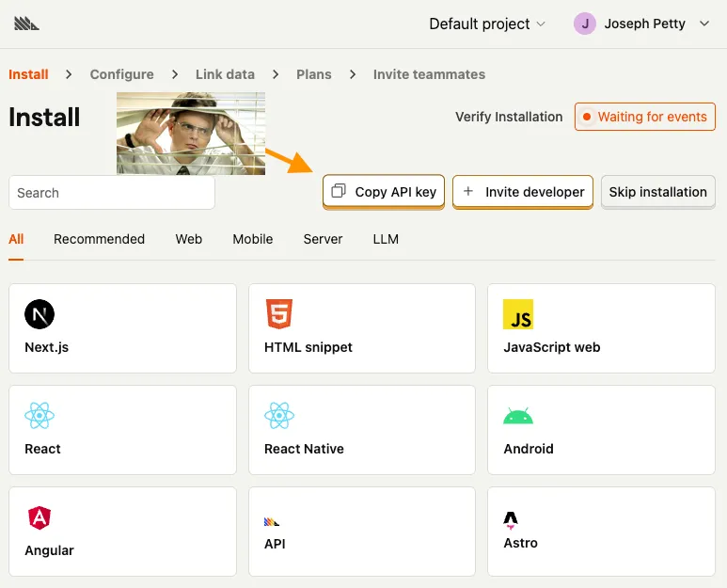Click the JavaScript web JS icon
The width and height of the screenshot is (727, 588).
coord(518,314)
